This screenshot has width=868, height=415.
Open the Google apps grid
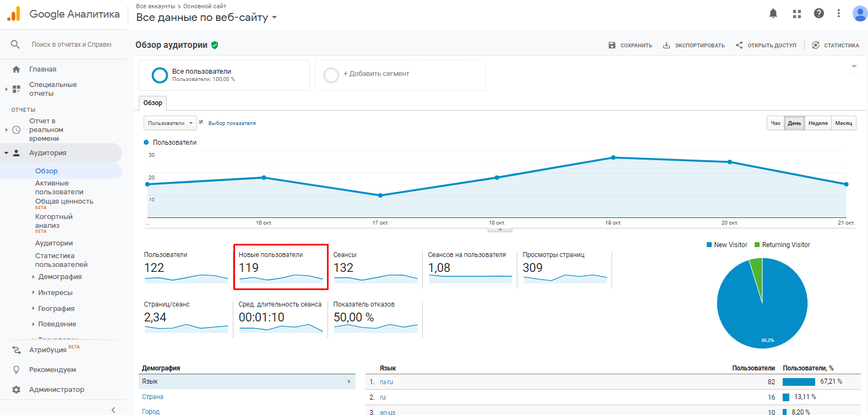coord(796,14)
